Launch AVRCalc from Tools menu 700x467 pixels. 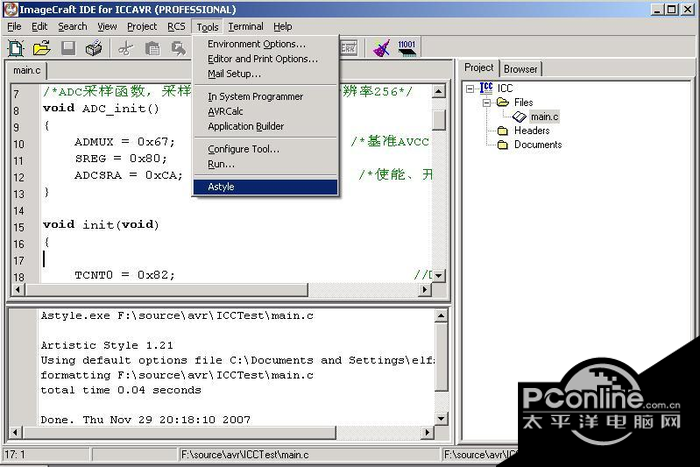(x=266, y=111)
